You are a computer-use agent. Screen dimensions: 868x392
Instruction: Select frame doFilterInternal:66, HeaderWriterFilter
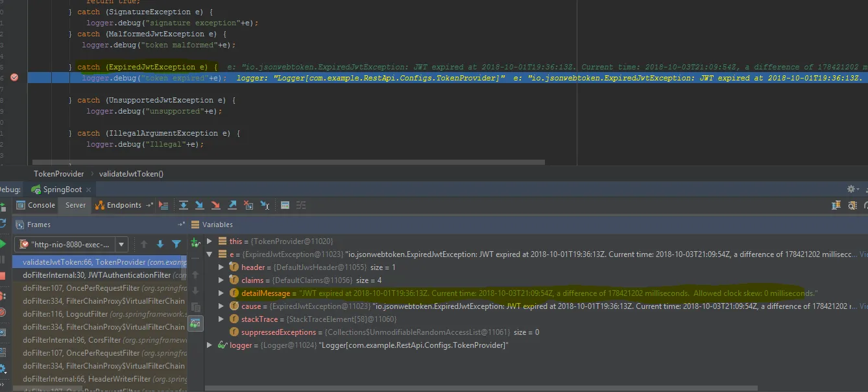coord(99,379)
